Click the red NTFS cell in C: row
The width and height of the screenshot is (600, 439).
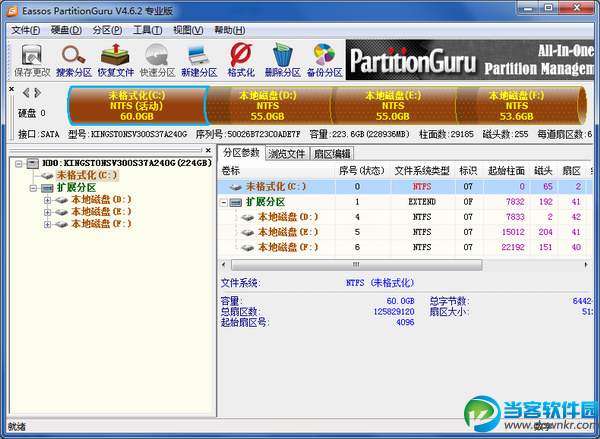tap(422, 187)
